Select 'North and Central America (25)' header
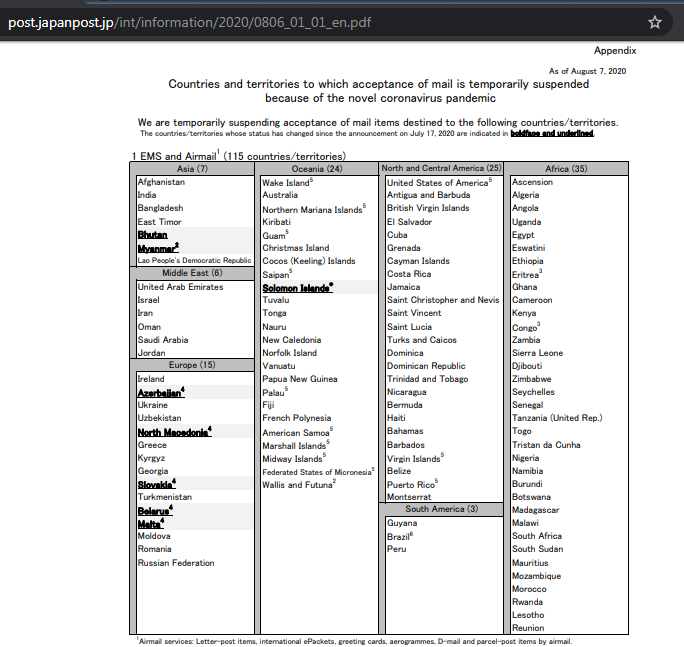Image resolution: width=684 pixels, height=647 pixels. point(441,168)
